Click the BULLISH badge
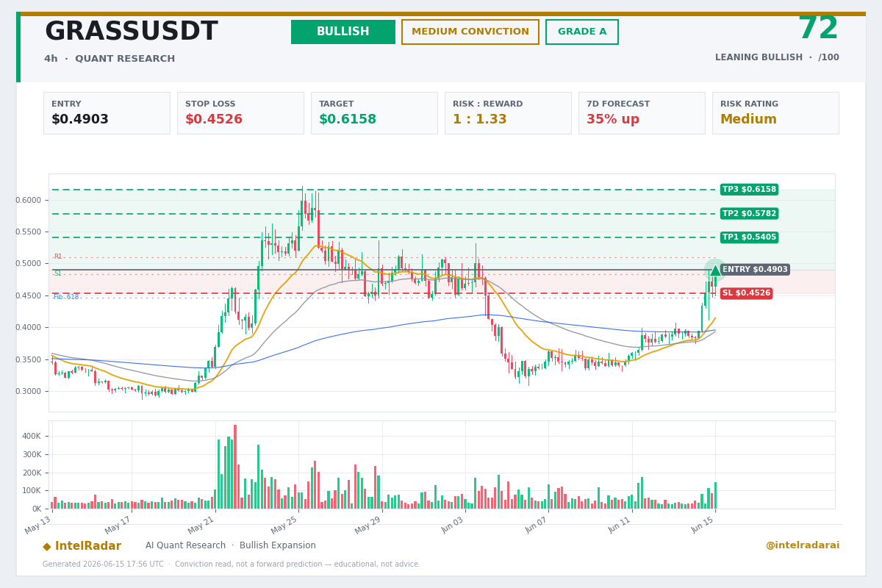Screen dimensions: 882x588 click(343, 32)
